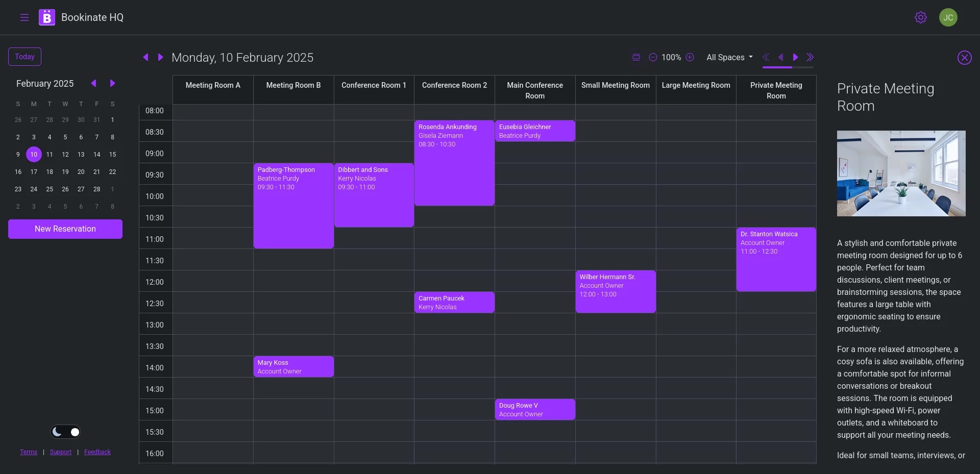Open the Support link

60,452
